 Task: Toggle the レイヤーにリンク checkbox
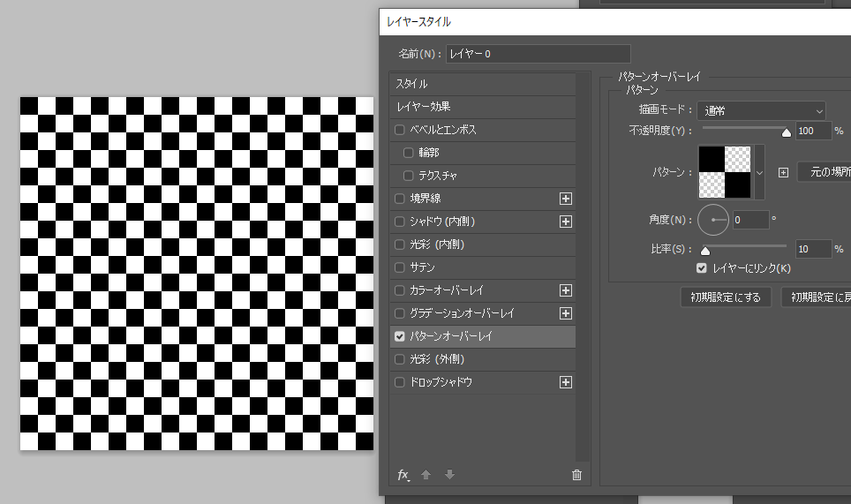702,267
